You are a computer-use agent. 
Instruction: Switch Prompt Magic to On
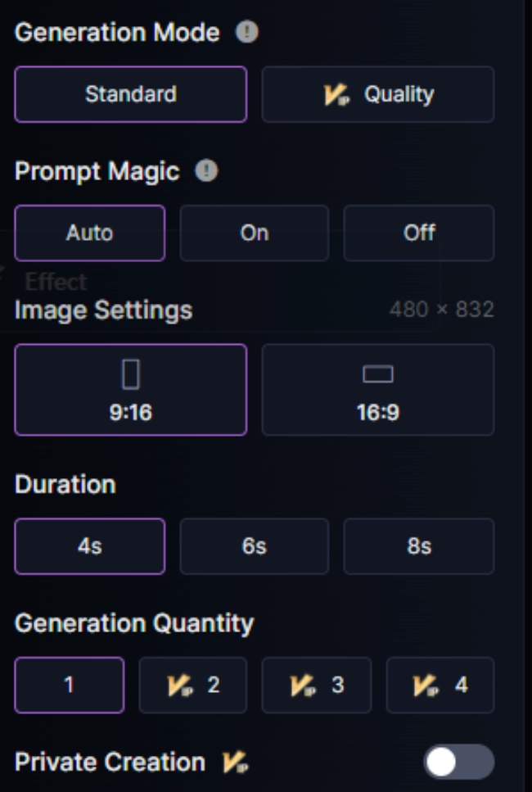pyautogui.click(x=254, y=233)
